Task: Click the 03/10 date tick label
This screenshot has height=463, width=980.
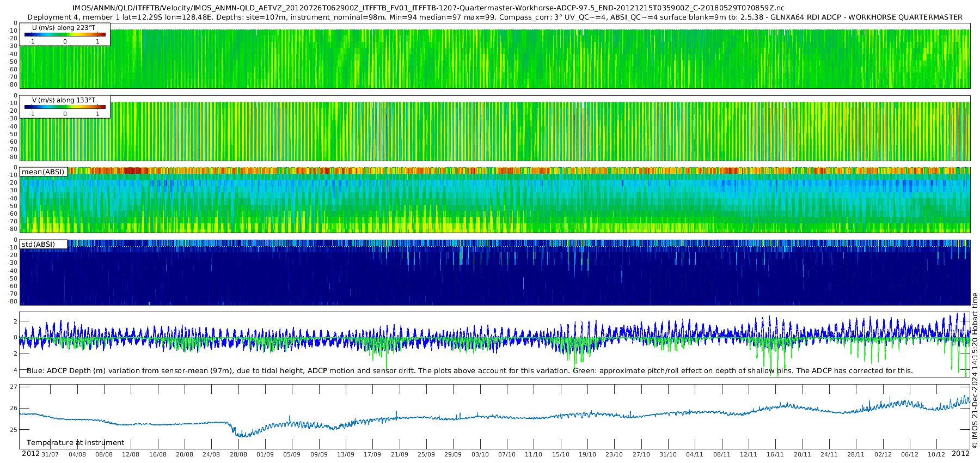Action: point(480,454)
